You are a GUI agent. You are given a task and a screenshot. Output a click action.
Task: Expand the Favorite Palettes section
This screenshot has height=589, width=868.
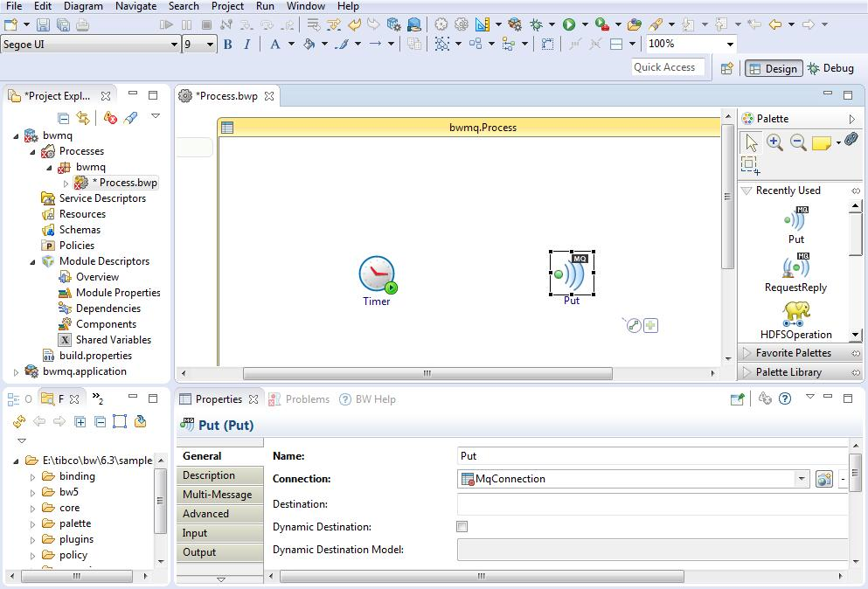coord(746,353)
